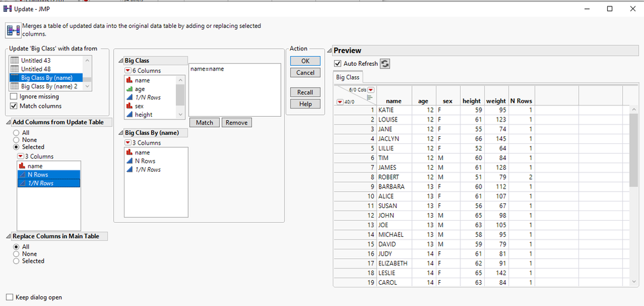Click the Update merge icon beside the description
The image size is (644, 306).
click(x=14, y=30)
